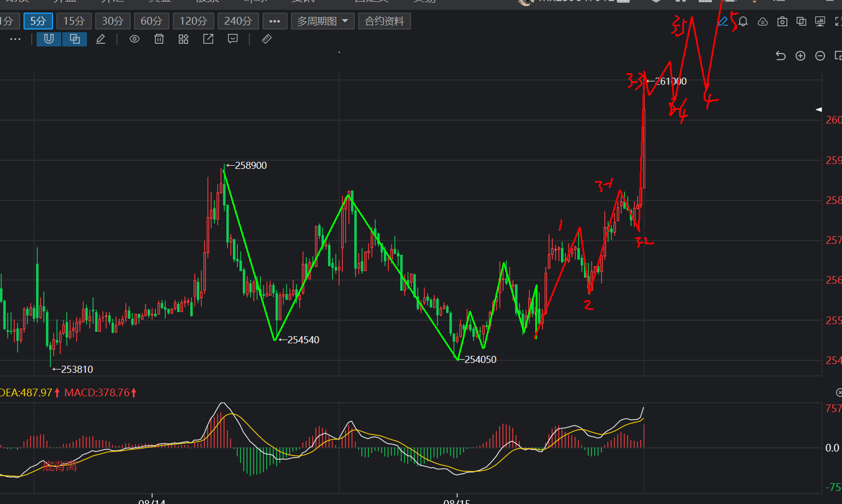Click the 240分 period button
Screen dimensions: 842x504
coord(238,21)
